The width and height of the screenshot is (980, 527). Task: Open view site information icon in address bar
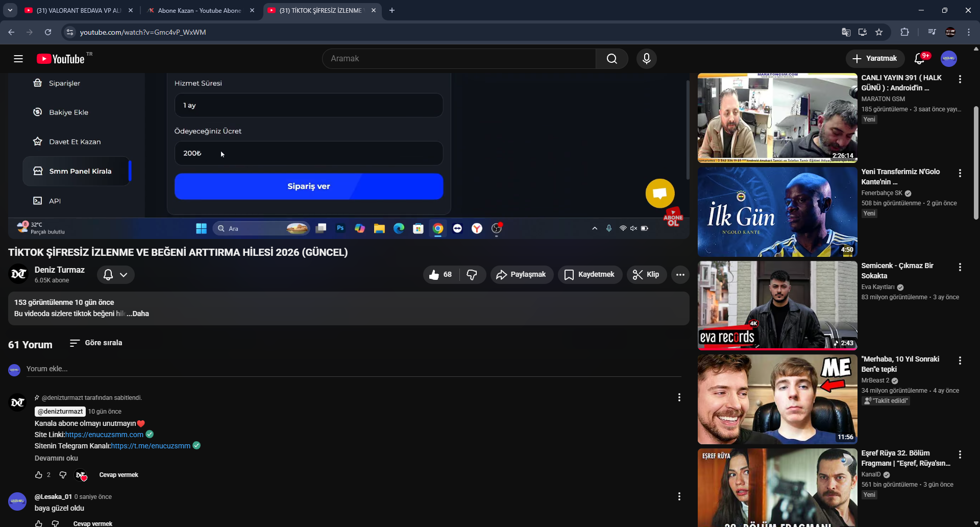click(x=70, y=32)
